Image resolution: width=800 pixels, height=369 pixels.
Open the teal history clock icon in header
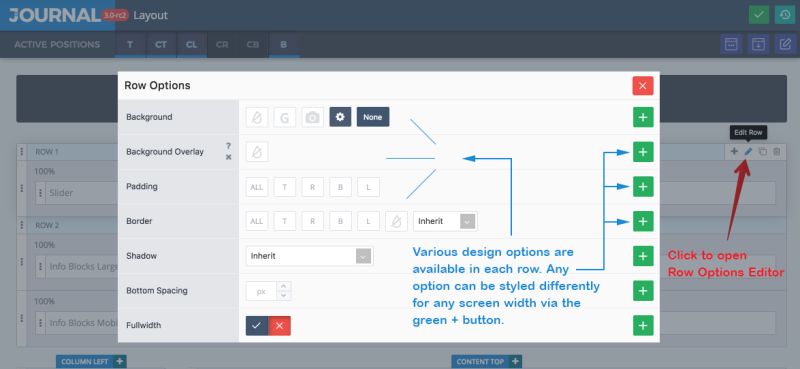pyautogui.click(x=784, y=15)
